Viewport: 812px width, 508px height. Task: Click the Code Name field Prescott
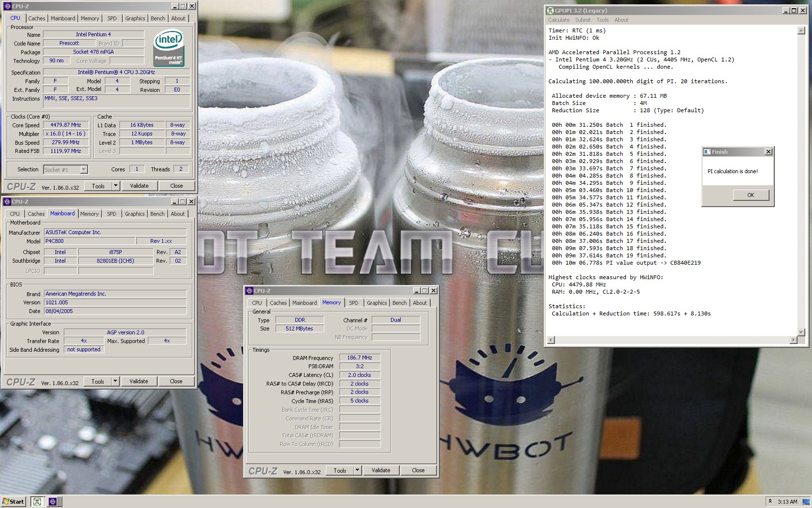(x=69, y=43)
